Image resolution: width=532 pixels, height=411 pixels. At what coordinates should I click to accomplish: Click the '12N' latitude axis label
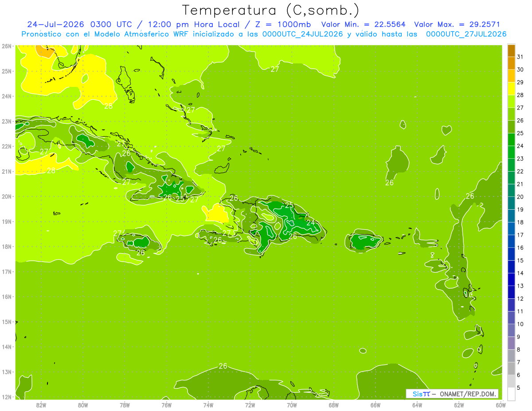(x=7, y=397)
